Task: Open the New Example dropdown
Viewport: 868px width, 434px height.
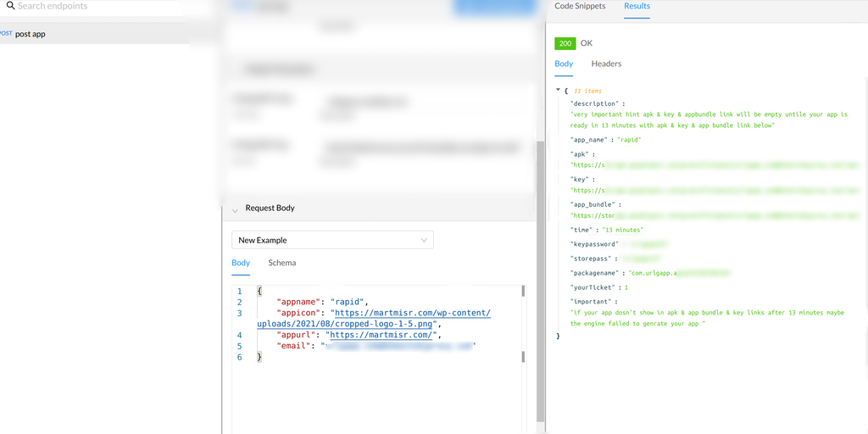Action: [x=332, y=240]
